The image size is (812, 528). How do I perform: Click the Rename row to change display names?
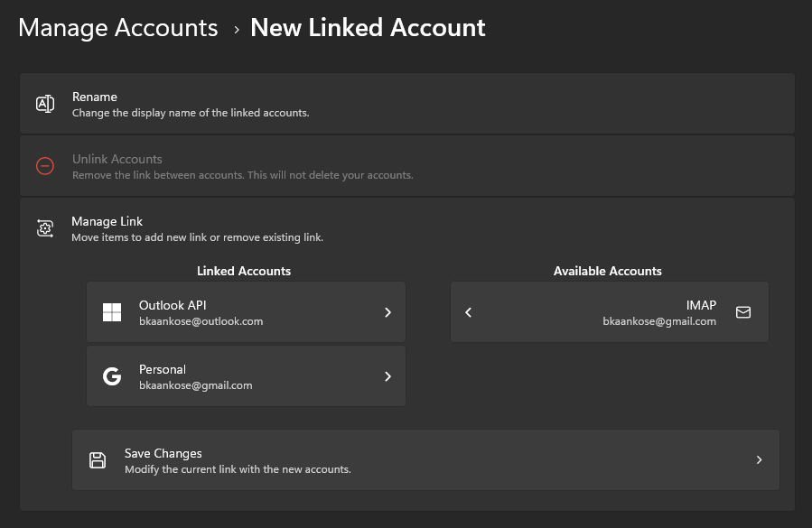click(406, 103)
